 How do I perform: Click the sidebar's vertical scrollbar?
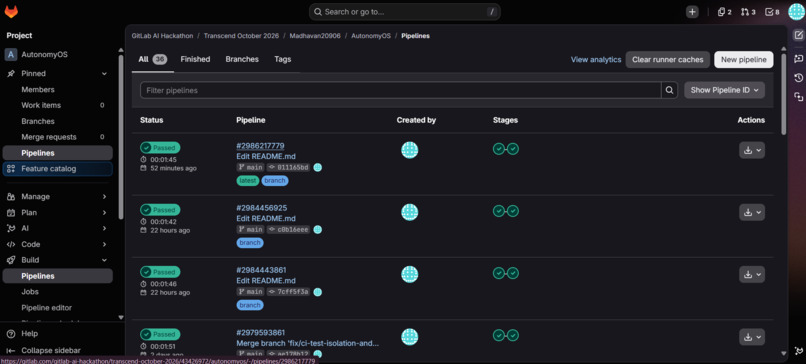[121, 136]
